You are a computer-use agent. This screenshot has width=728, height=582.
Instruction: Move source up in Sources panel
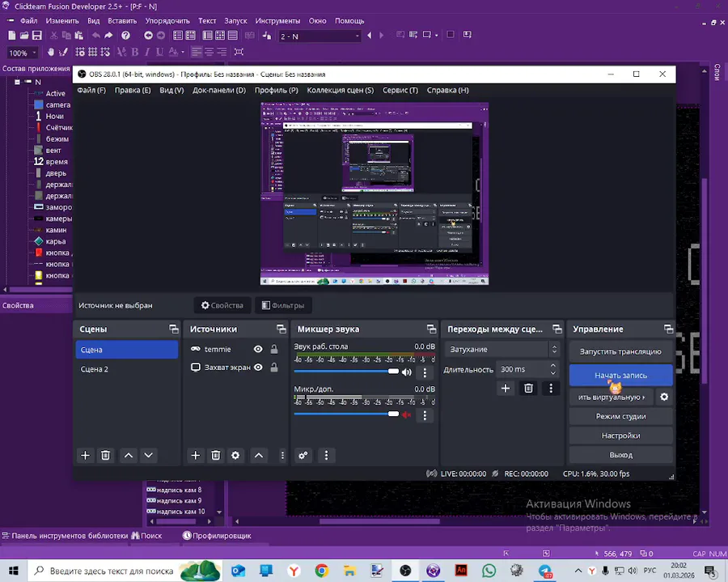pyautogui.click(x=259, y=455)
